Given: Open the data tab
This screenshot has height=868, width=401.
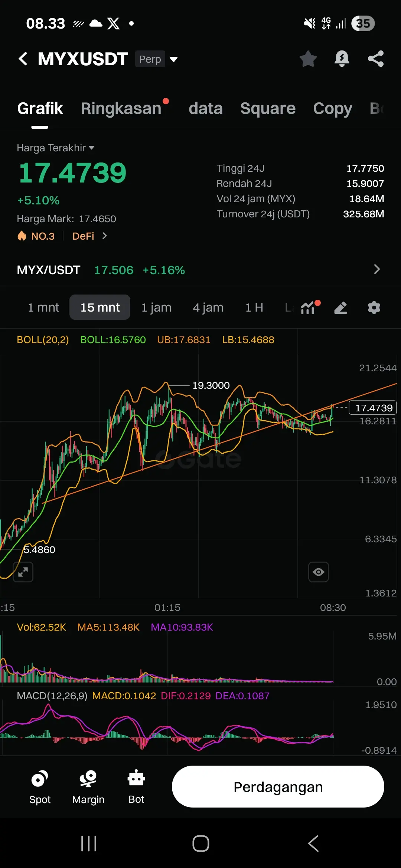Looking at the screenshot, I should pyautogui.click(x=205, y=109).
